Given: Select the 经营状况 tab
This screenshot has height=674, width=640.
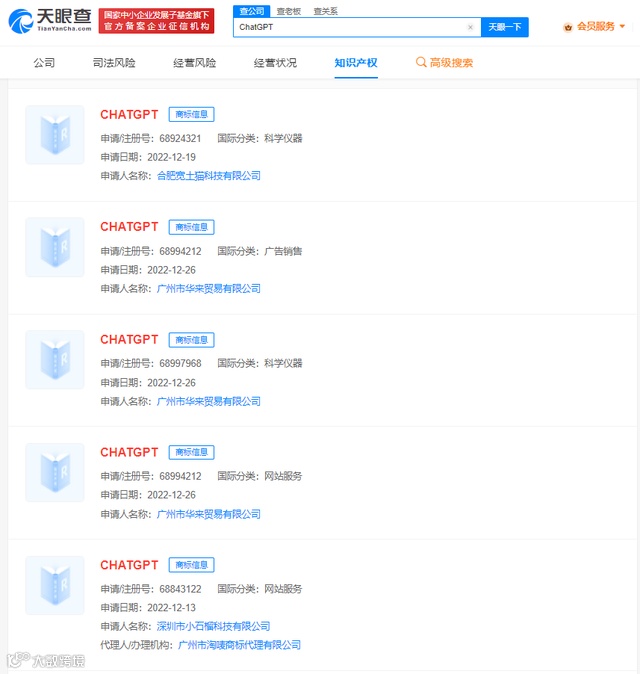Looking at the screenshot, I should [275, 63].
